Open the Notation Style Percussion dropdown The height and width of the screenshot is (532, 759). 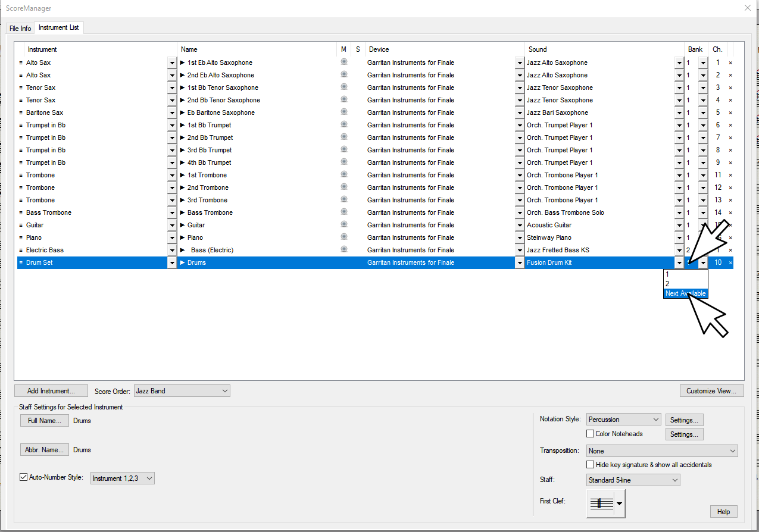[x=623, y=420]
